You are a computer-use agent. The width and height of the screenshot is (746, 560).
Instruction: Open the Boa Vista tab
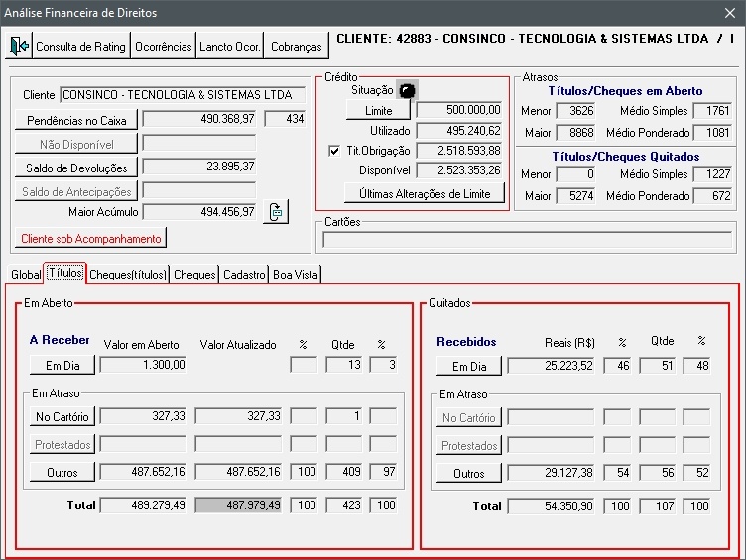(x=295, y=275)
